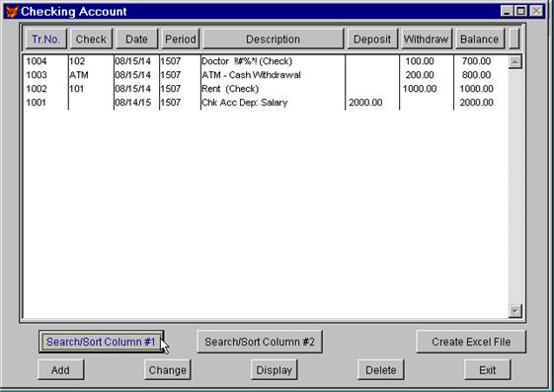The width and height of the screenshot is (554, 392).
Task: Click the Period column header
Action: [x=181, y=39]
